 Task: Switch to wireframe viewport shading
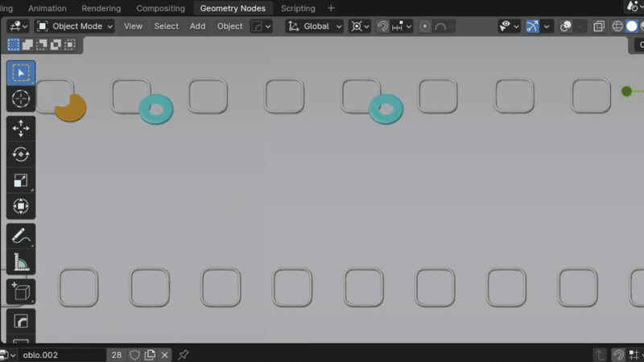point(617,27)
